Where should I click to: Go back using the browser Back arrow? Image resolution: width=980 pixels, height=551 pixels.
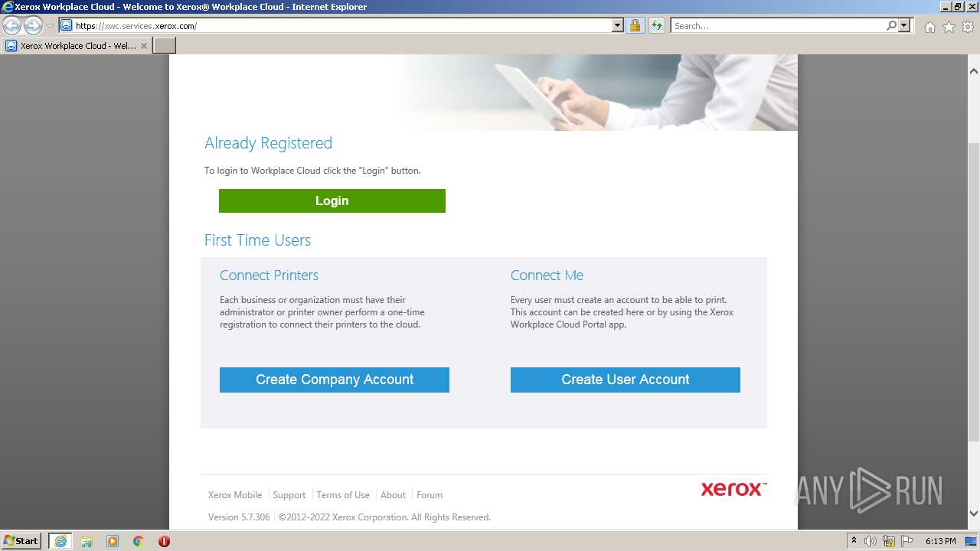pos(12,26)
